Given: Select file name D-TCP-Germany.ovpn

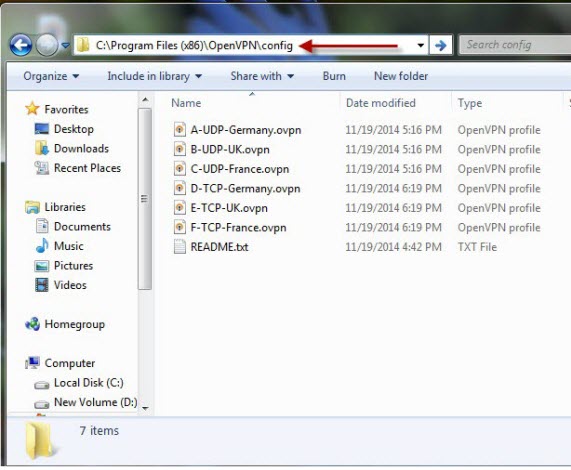Looking at the screenshot, I should tap(245, 189).
